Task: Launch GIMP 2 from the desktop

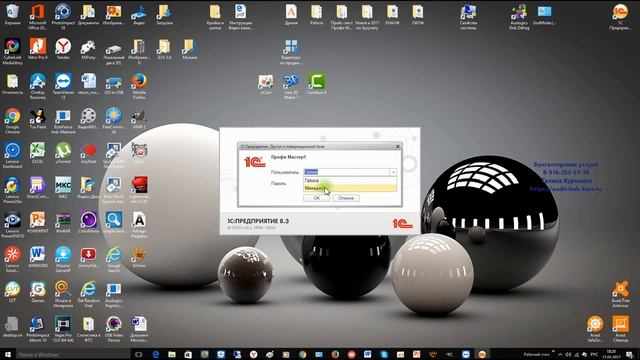Action: point(139,119)
